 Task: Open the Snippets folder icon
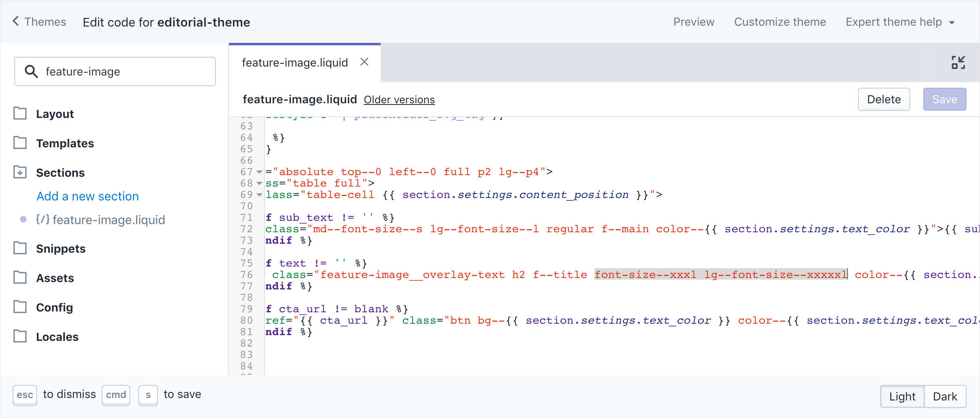tap(20, 248)
